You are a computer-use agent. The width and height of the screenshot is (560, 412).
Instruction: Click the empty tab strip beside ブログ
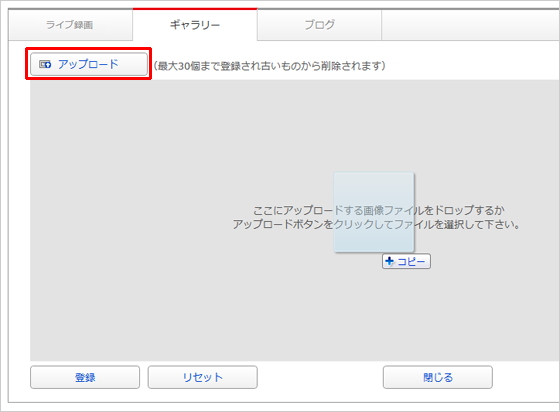[471, 25]
